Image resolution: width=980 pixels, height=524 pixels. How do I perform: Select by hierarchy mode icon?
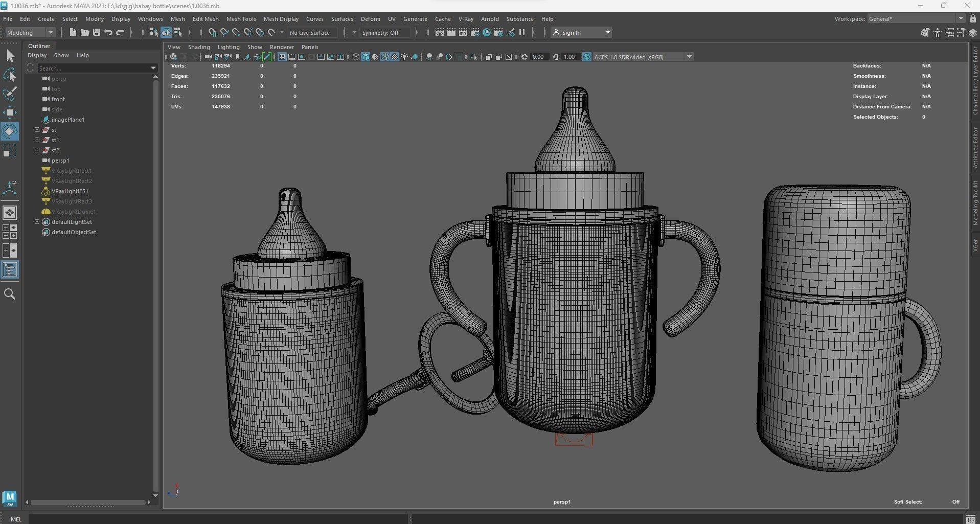[x=154, y=32]
